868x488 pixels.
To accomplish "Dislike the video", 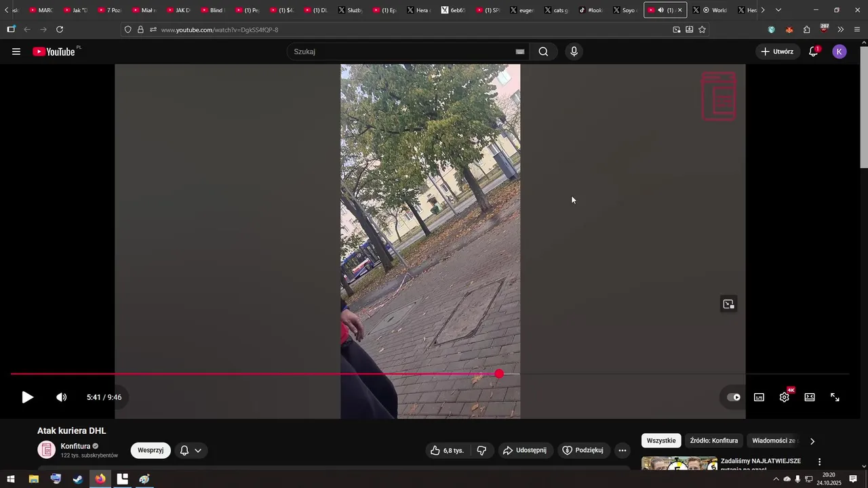I will coord(481,450).
